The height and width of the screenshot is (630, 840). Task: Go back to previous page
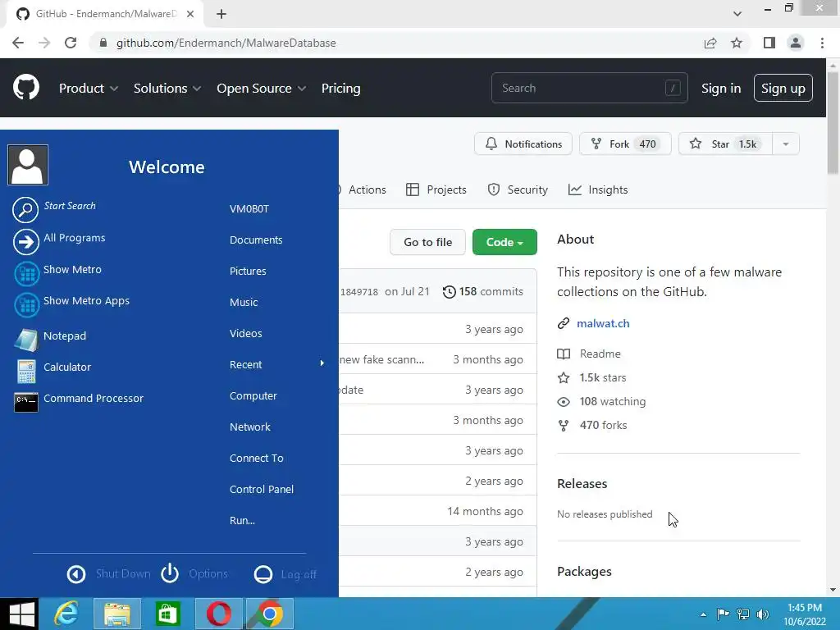(x=18, y=43)
